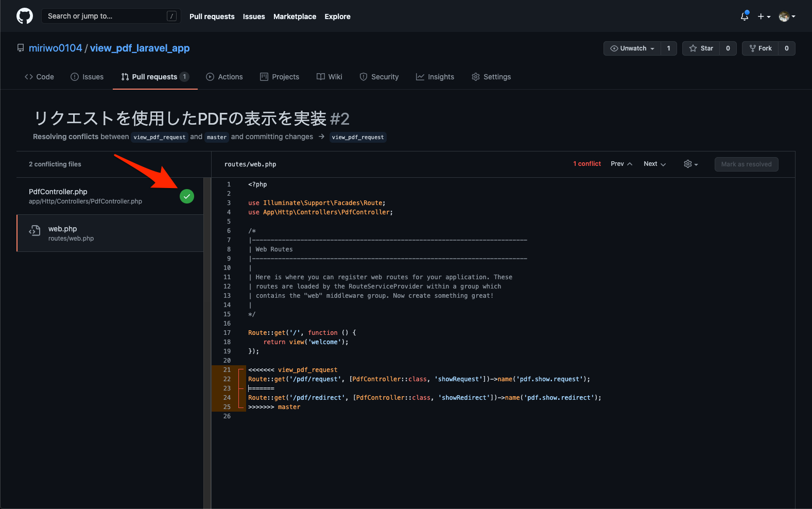Open Marketplace in top navigation

(x=295, y=16)
